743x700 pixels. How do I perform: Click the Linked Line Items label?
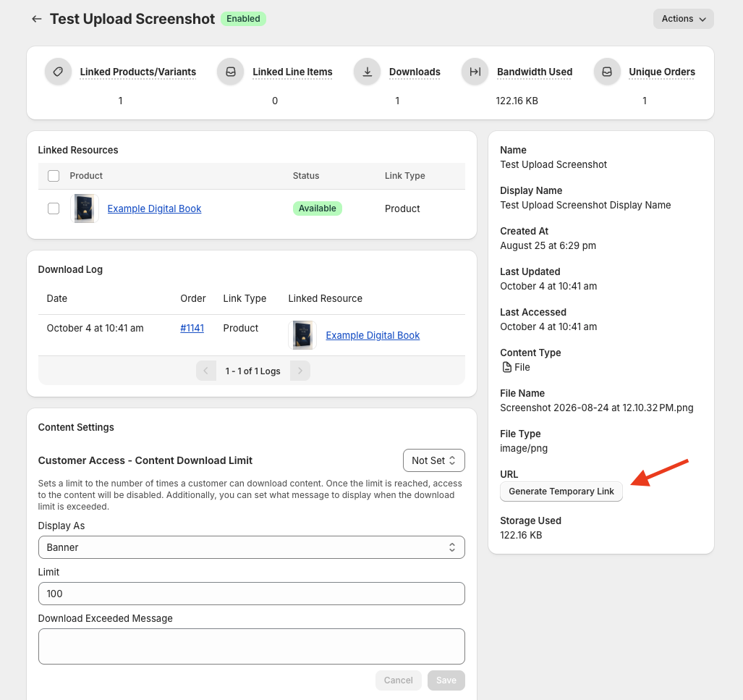pos(292,72)
